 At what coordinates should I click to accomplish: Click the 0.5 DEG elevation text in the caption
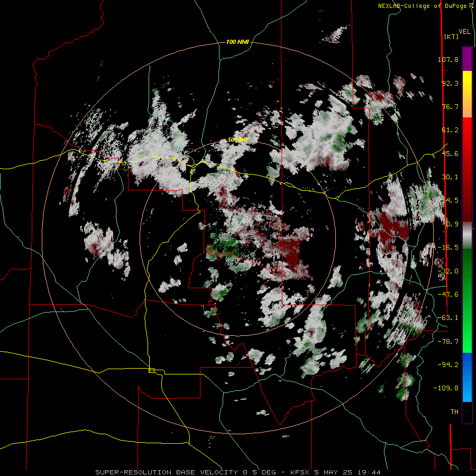coord(259,472)
